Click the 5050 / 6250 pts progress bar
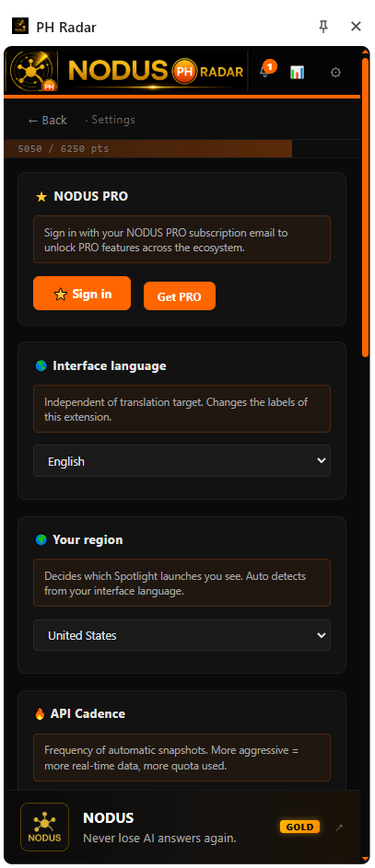Screen dimensions: 375x868 click(x=182, y=149)
